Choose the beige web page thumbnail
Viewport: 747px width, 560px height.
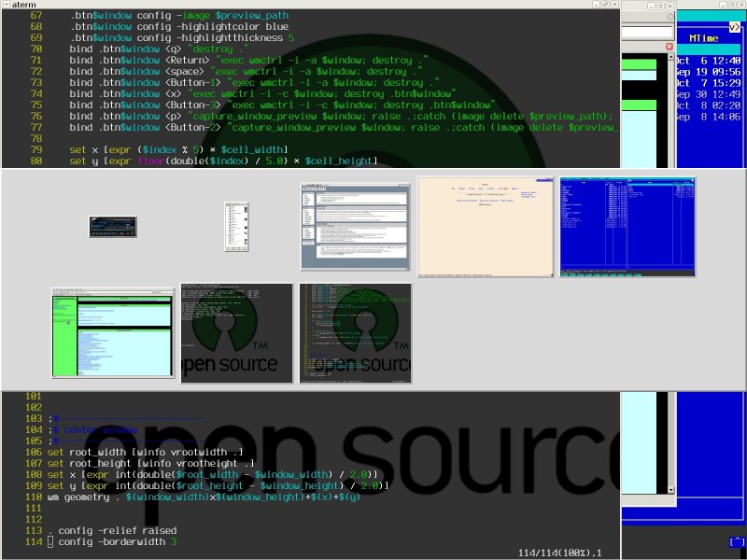click(486, 227)
